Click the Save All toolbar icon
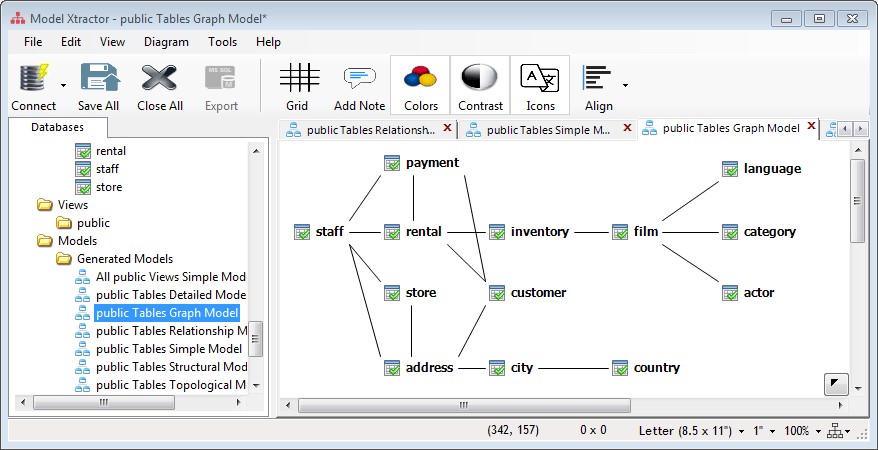This screenshot has height=450, width=878. (x=98, y=78)
